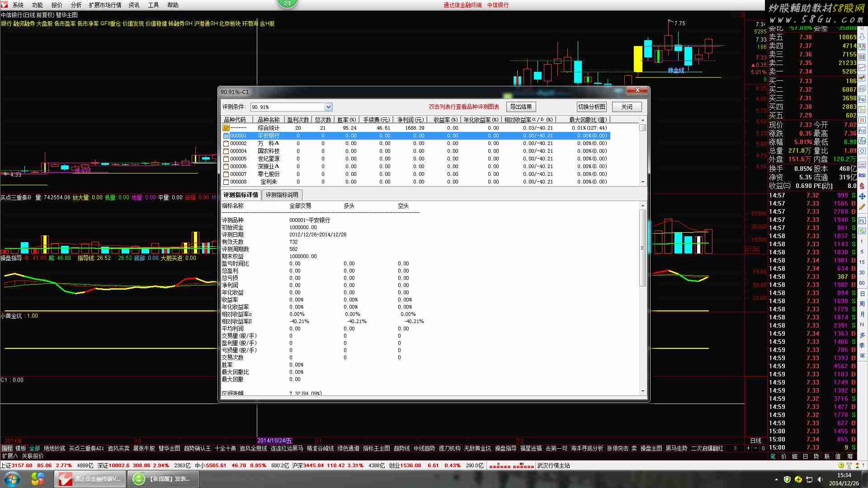This screenshot has width=868, height=488.
Task: Click the RSI indicator icon in right sidebar
Action: coord(862,175)
